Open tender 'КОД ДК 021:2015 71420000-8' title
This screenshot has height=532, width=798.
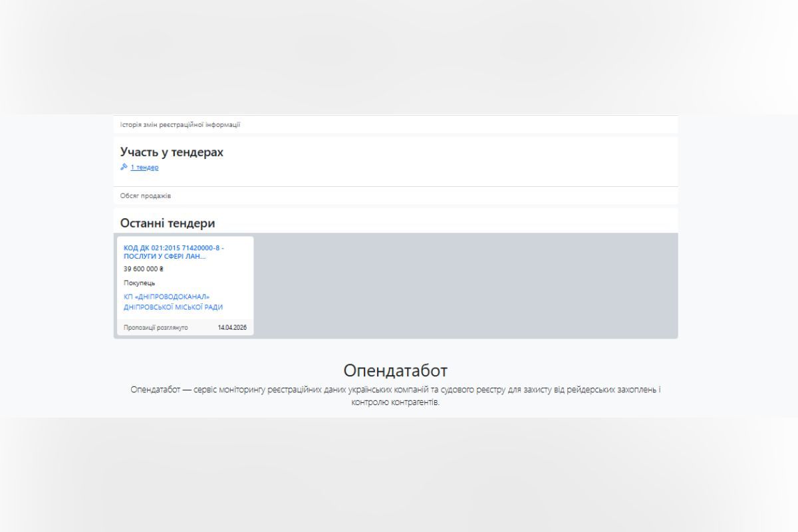pyautogui.click(x=174, y=248)
